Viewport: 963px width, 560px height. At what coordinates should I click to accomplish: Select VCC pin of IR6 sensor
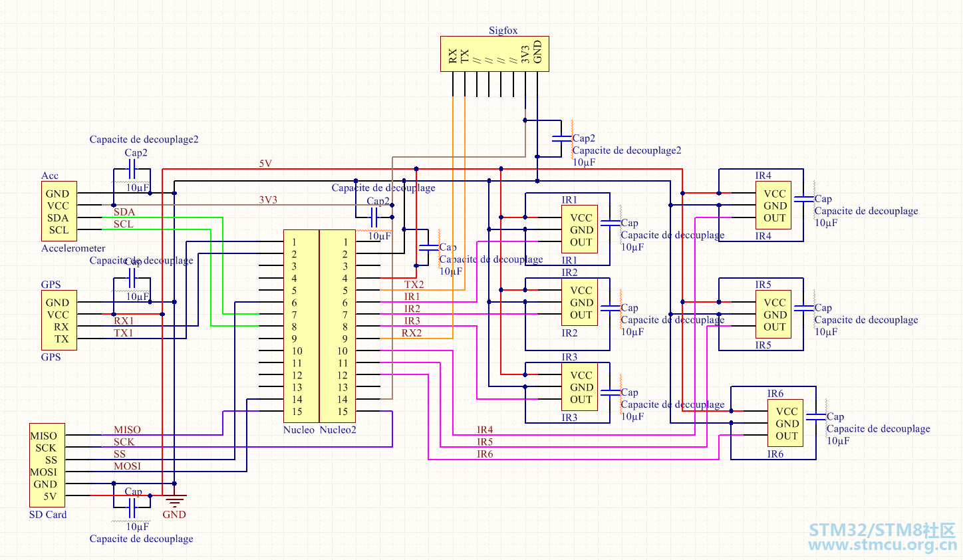[x=787, y=412]
